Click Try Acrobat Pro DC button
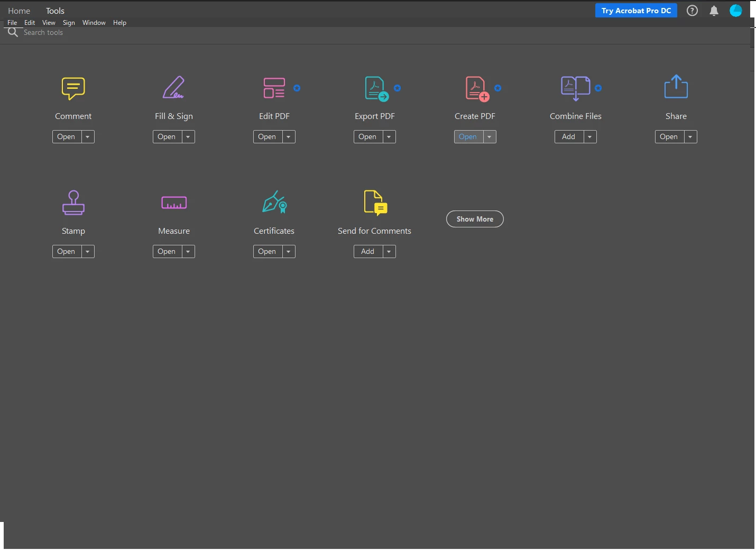The height and width of the screenshot is (550, 756). pyautogui.click(x=636, y=11)
